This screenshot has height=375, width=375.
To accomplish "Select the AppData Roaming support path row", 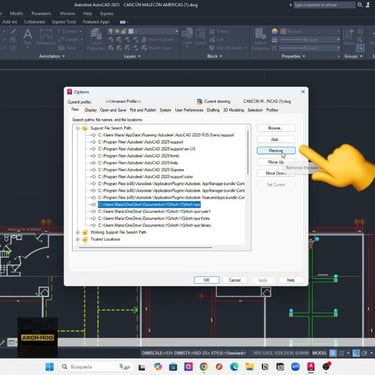I will click(166, 135).
